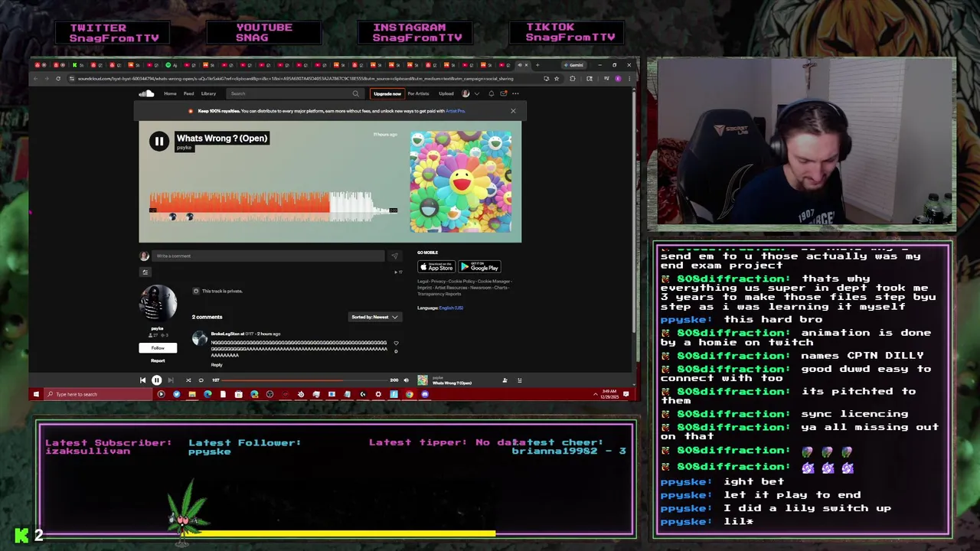The image size is (980, 551).
Task: Reply to BrokeLegStan's comment
Action: click(217, 364)
